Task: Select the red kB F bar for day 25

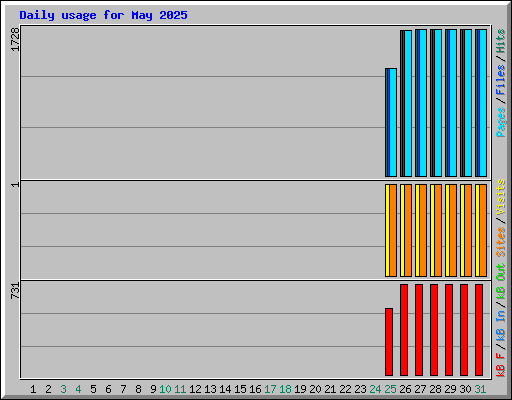Action: [x=389, y=342]
